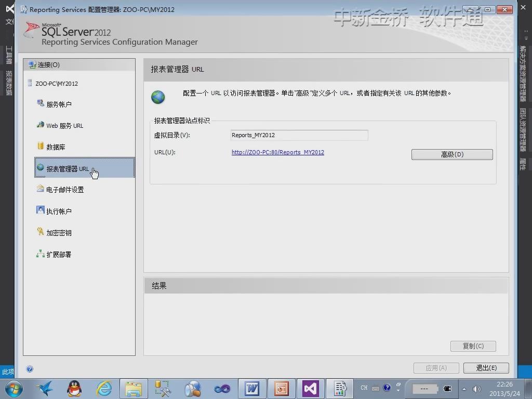The width and height of the screenshot is (532, 399).
Task: Open QQ penguin from the taskbar
Action: pyautogui.click(x=74, y=389)
